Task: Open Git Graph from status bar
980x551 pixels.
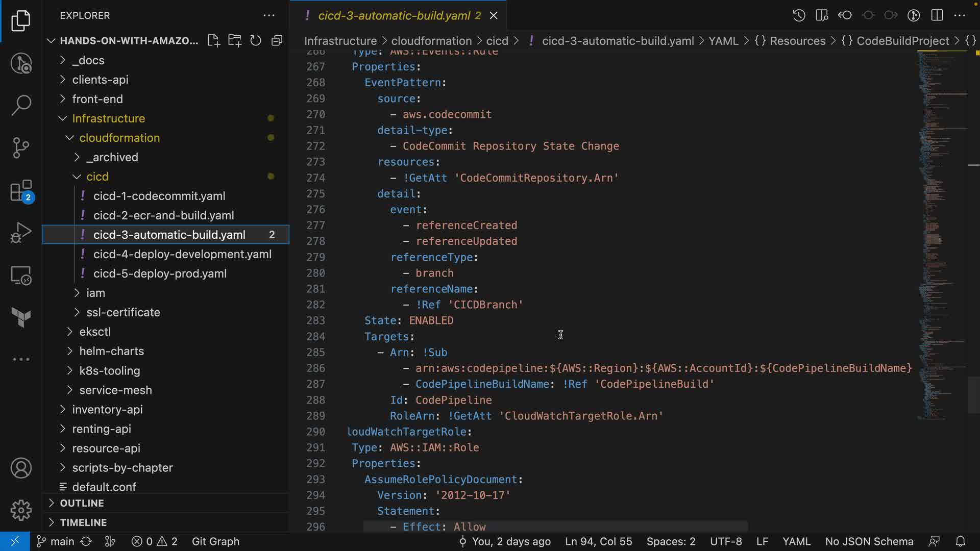Action: tap(215, 541)
